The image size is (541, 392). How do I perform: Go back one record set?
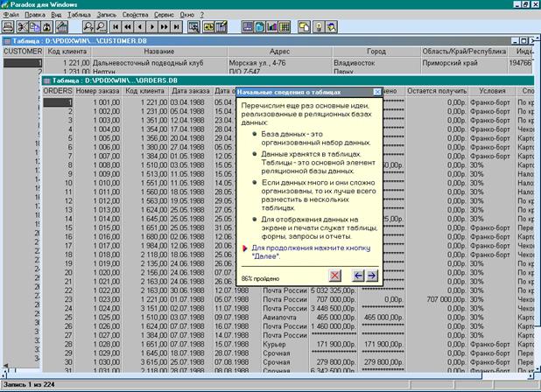(128, 26)
